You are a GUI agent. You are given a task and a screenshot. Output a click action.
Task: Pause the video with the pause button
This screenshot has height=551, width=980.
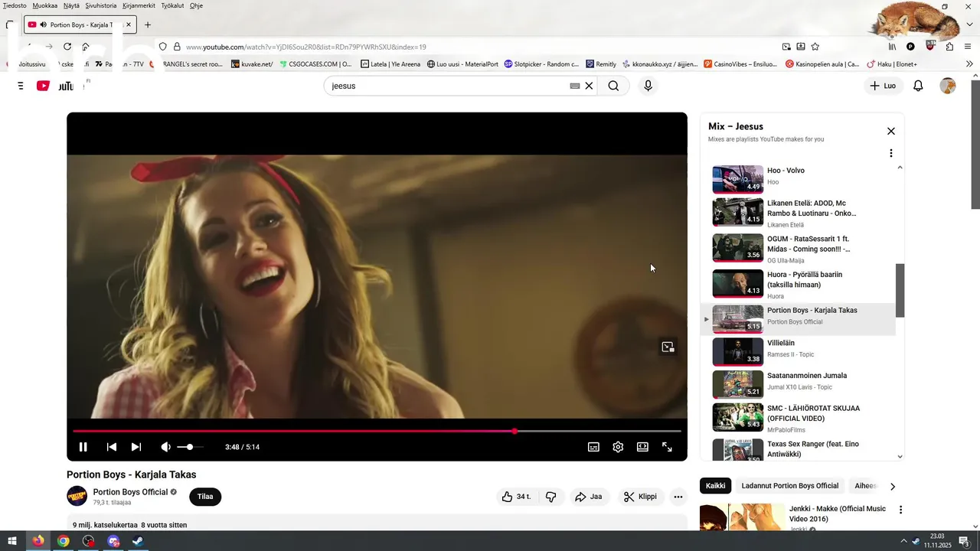[x=83, y=447]
